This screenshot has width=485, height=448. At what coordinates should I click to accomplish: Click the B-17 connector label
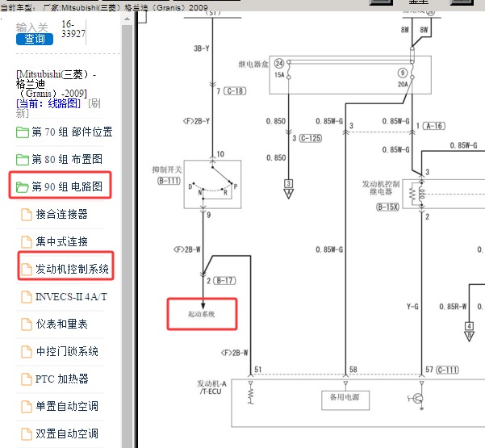(x=224, y=281)
